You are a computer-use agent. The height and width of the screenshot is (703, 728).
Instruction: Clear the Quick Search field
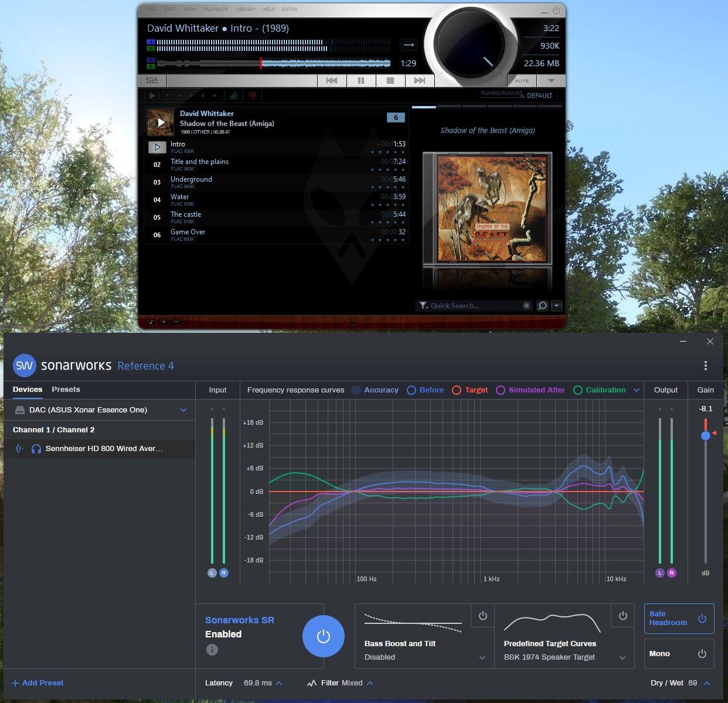point(526,306)
